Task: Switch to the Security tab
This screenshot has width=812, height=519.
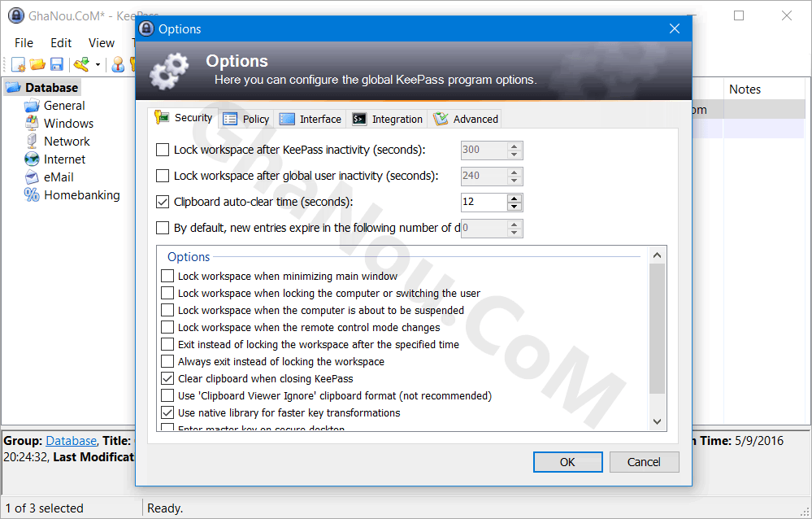Action: (x=184, y=118)
